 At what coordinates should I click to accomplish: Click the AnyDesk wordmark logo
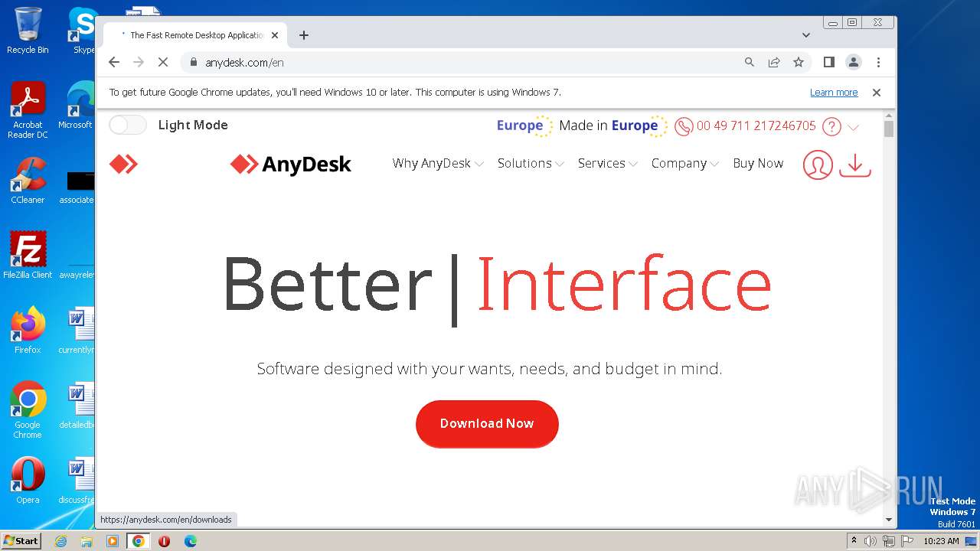coord(291,164)
